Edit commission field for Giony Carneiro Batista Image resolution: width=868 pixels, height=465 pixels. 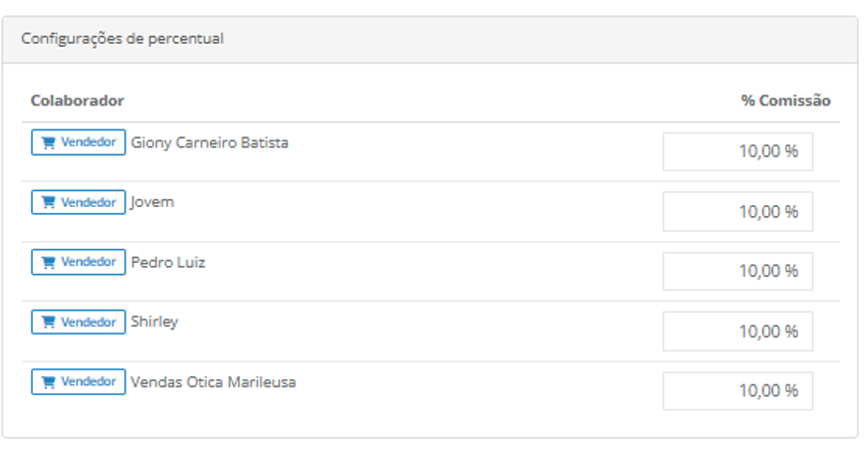(738, 151)
